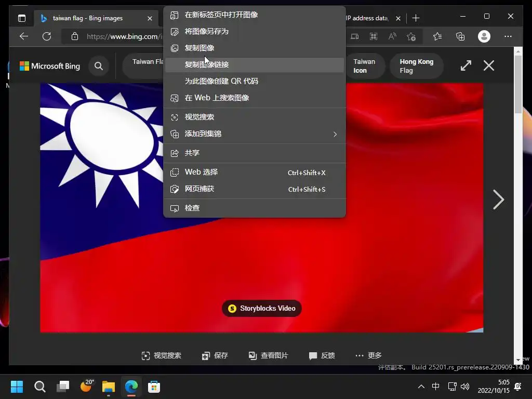Open the Favorites list icon
The width and height of the screenshot is (532, 399).
click(437, 36)
